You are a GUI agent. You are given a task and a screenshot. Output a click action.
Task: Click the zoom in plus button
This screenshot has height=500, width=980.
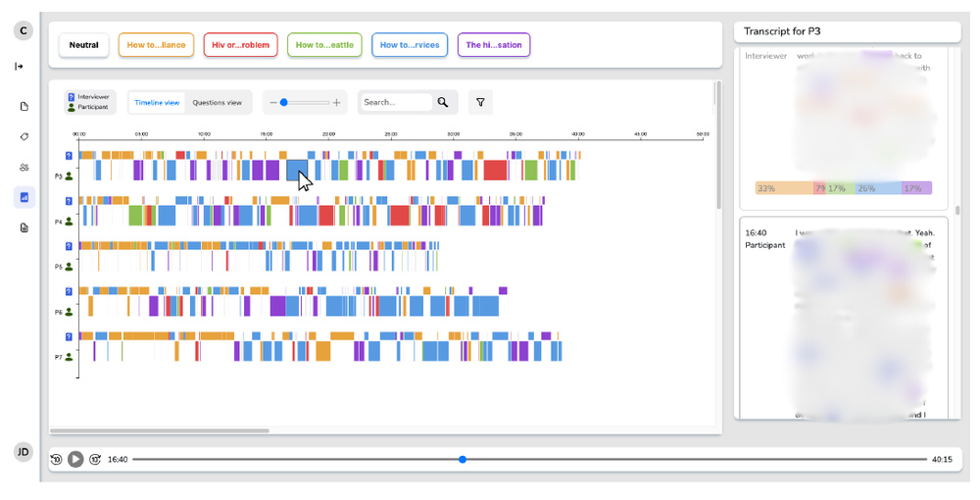click(336, 103)
